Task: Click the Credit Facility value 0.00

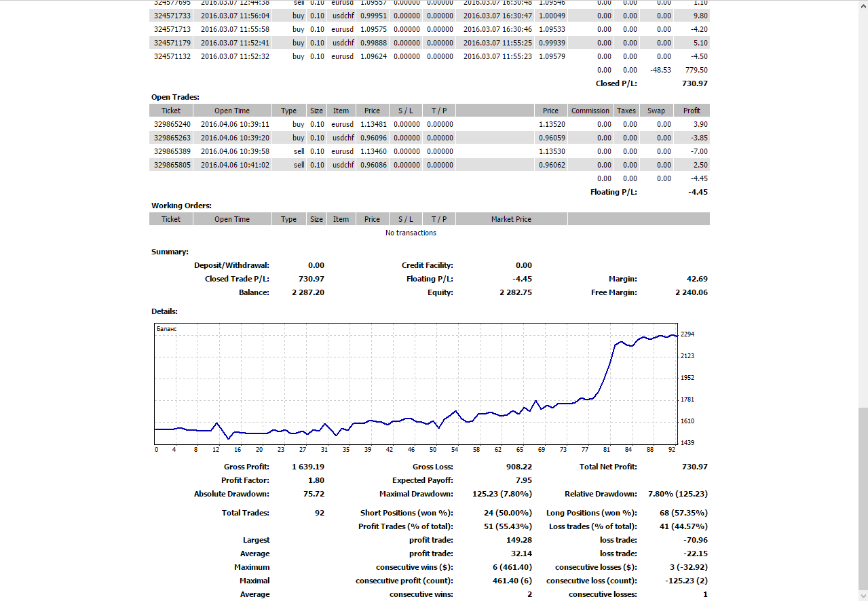Action: pyautogui.click(x=524, y=265)
